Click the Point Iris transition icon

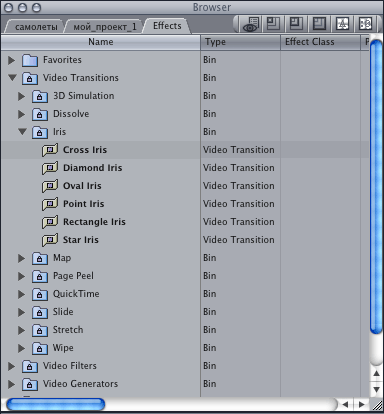pos(50,204)
